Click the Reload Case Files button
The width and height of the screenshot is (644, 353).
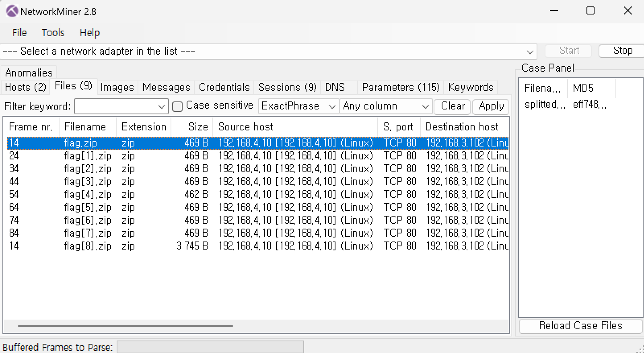point(580,326)
